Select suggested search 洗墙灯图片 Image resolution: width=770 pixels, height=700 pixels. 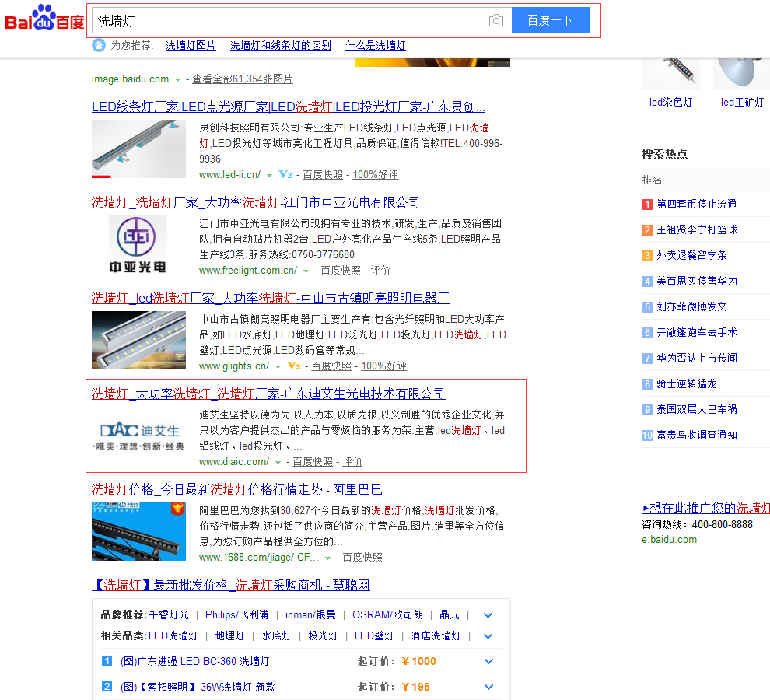191,46
